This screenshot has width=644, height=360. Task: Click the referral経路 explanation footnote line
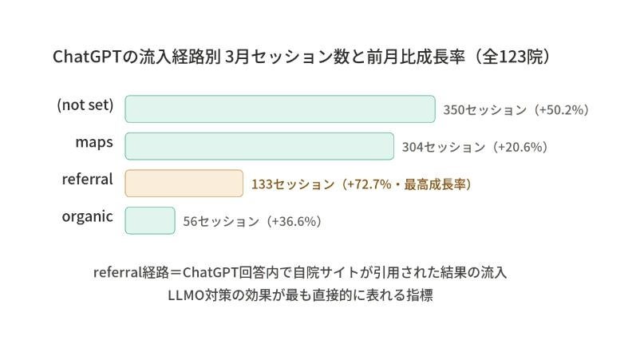tap(300, 272)
